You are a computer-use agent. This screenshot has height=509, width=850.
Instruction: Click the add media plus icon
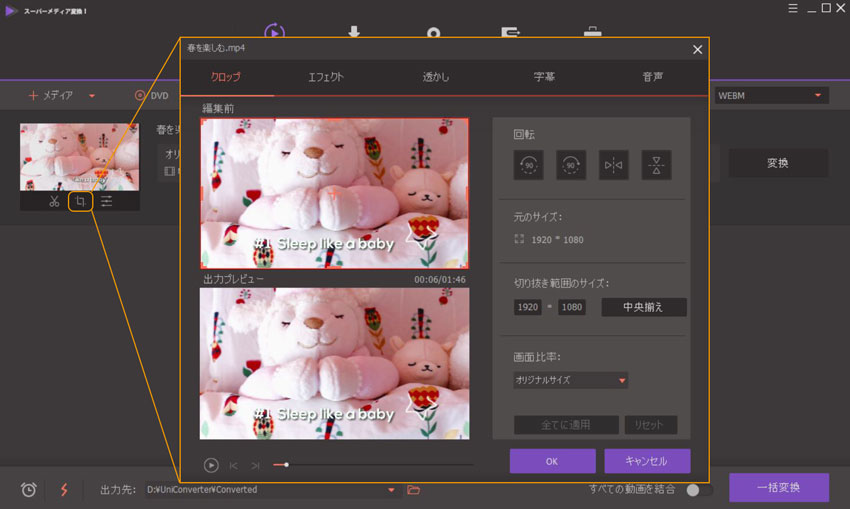tap(33, 95)
